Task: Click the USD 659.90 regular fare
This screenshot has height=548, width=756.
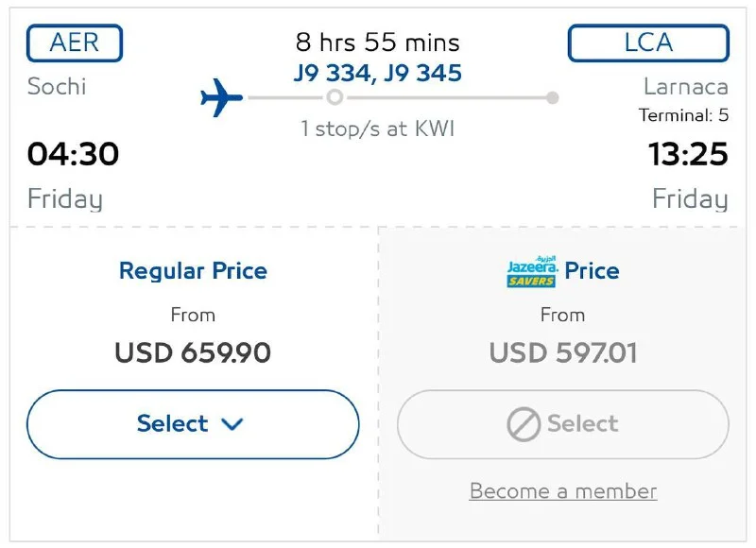Action: 193,352
